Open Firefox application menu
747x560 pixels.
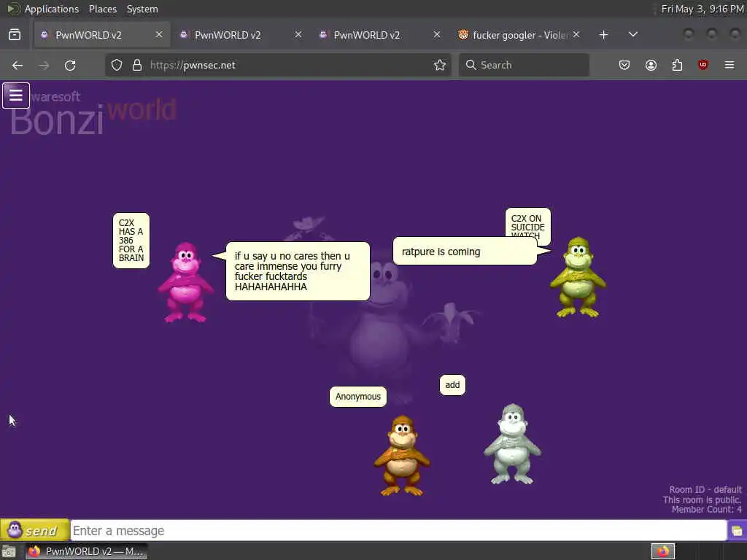pyautogui.click(x=729, y=65)
